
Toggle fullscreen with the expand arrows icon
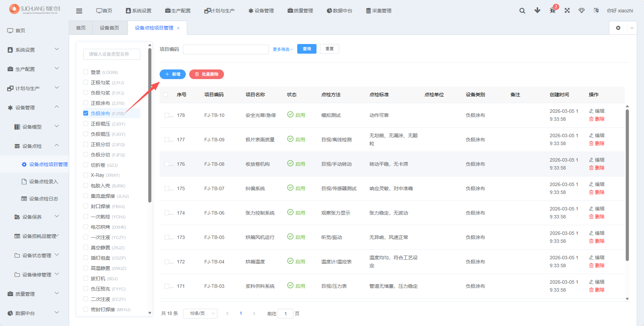tap(567, 10)
